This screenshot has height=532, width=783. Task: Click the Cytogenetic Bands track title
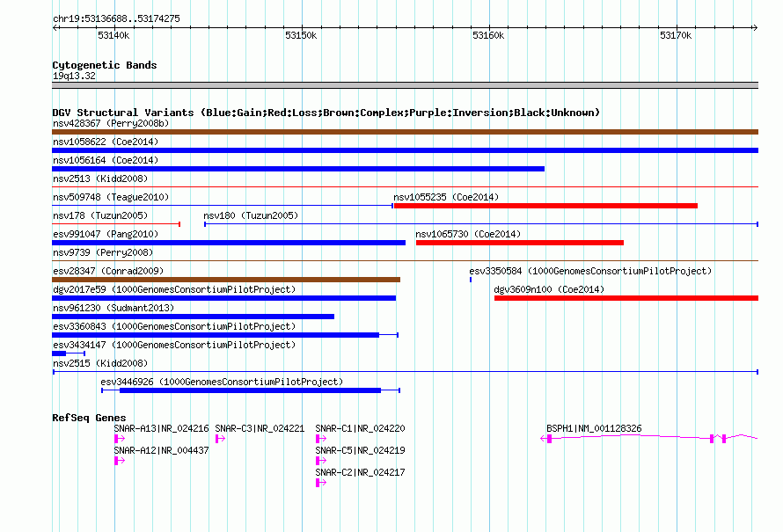pos(105,65)
